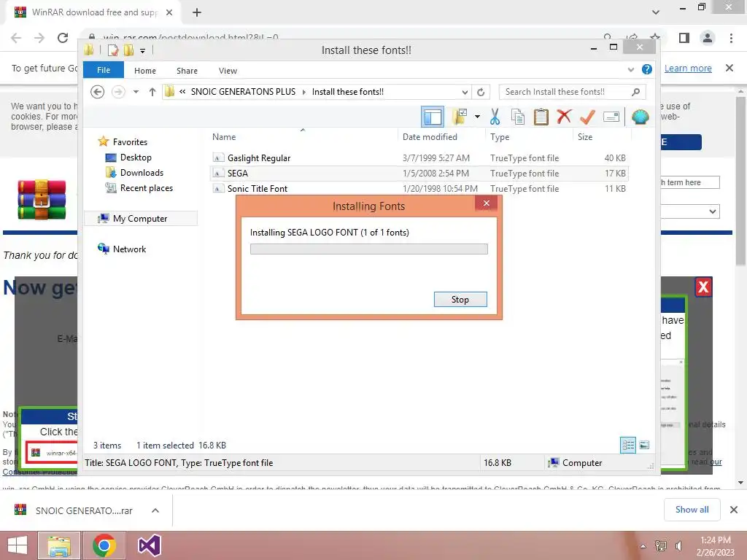Click the volume speaker tray icon

tap(678, 545)
